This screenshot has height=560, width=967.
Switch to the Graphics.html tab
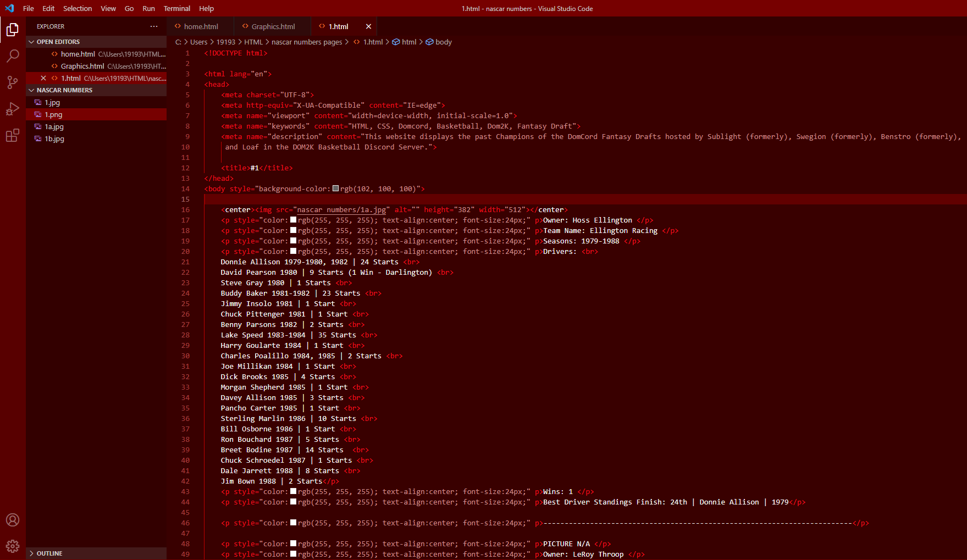(273, 26)
